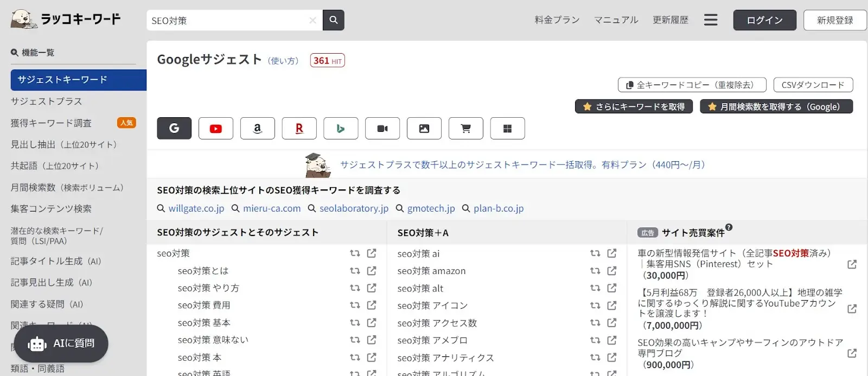Click the search magnifier button
The width and height of the screenshot is (868, 376).
point(333,20)
